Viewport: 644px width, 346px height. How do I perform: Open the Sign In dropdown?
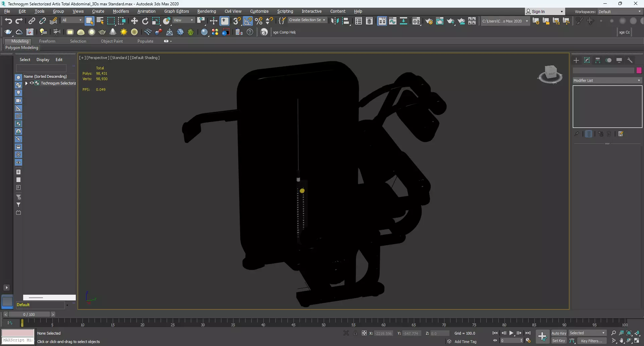pos(545,12)
